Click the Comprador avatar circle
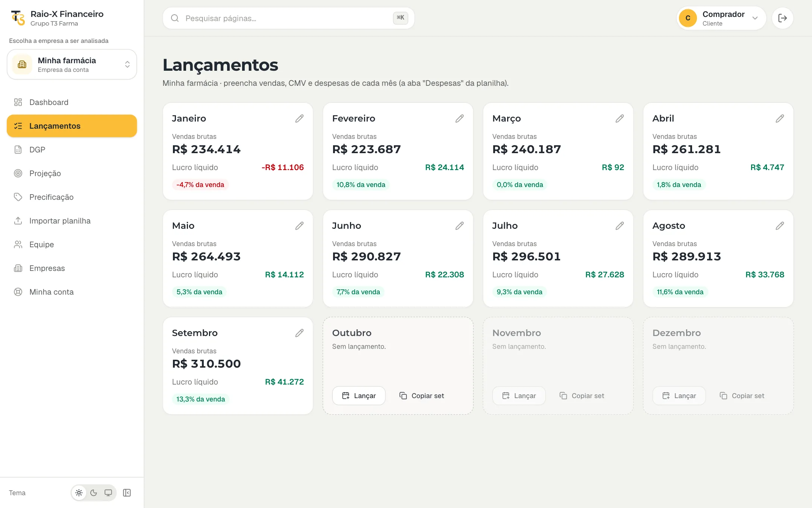This screenshot has width=812, height=508. (688, 18)
